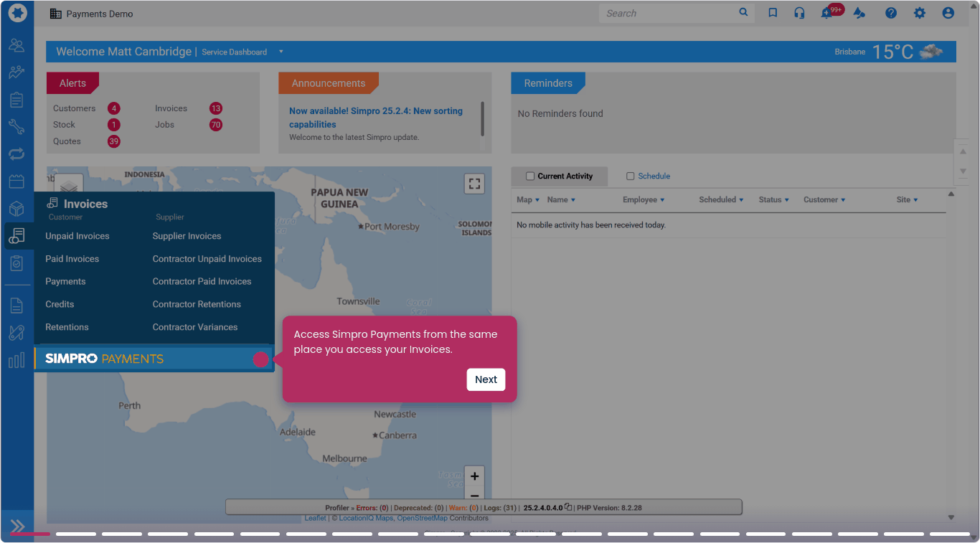Click the help question mark icon
Image resolution: width=980 pixels, height=543 pixels.
(x=891, y=13)
